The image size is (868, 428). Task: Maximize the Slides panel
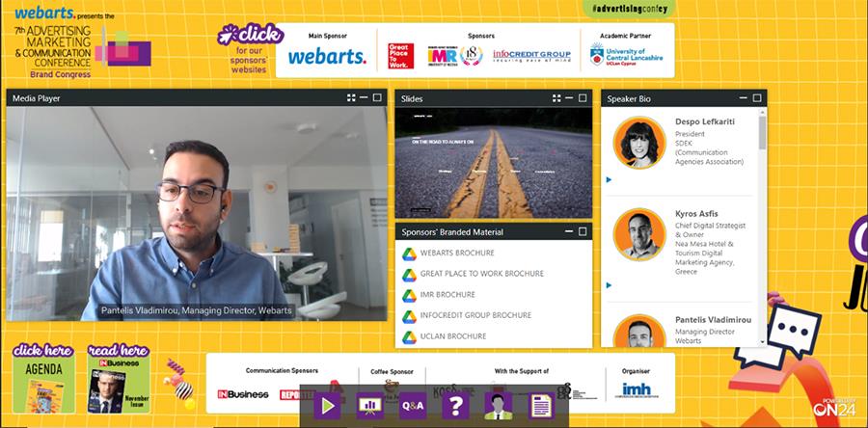coord(583,98)
